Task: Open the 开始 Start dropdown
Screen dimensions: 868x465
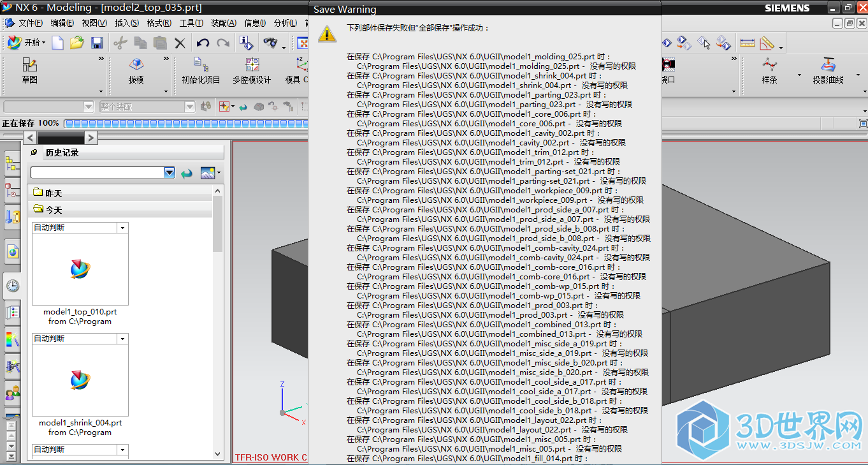Action: pos(26,43)
